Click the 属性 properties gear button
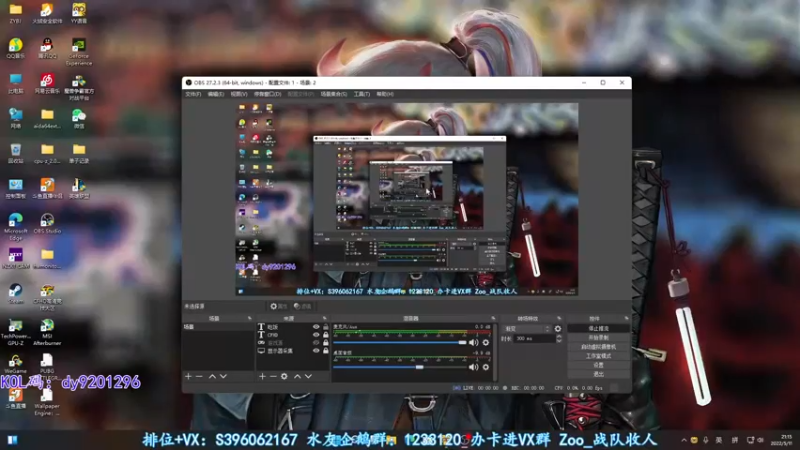This screenshot has width=800, height=450. pos(279,306)
